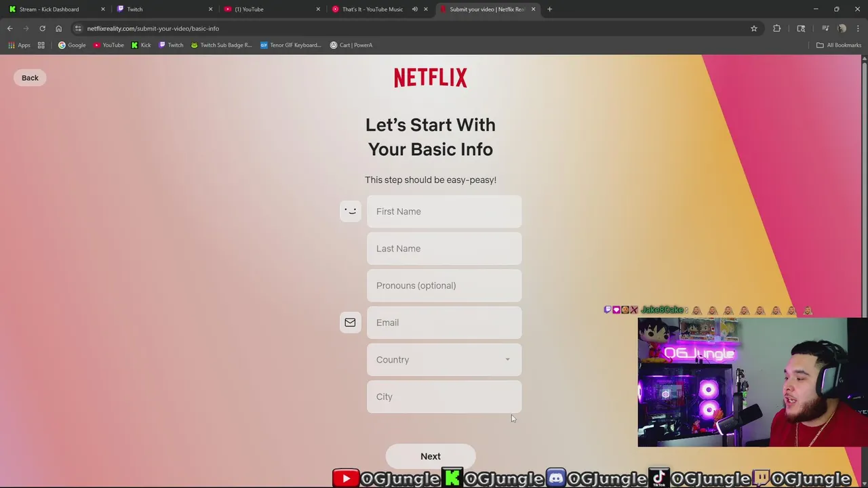Click the Discord icon in bottom overlay
The width and height of the screenshot is (868, 488).
tap(556, 479)
